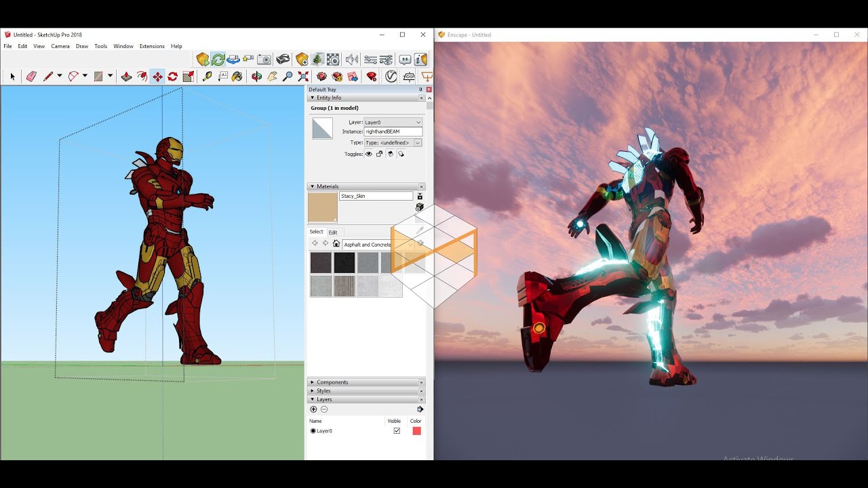Viewport: 868px width, 488px height.
Task: Open Enscape Sound source icon
Action: tap(351, 60)
